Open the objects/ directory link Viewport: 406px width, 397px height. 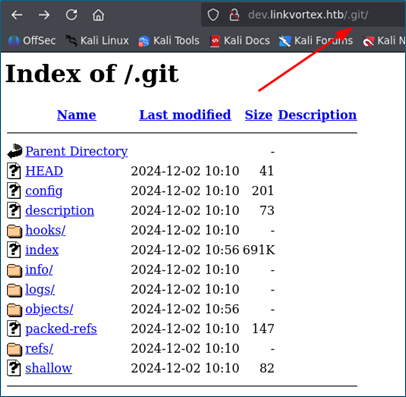[x=49, y=309]
